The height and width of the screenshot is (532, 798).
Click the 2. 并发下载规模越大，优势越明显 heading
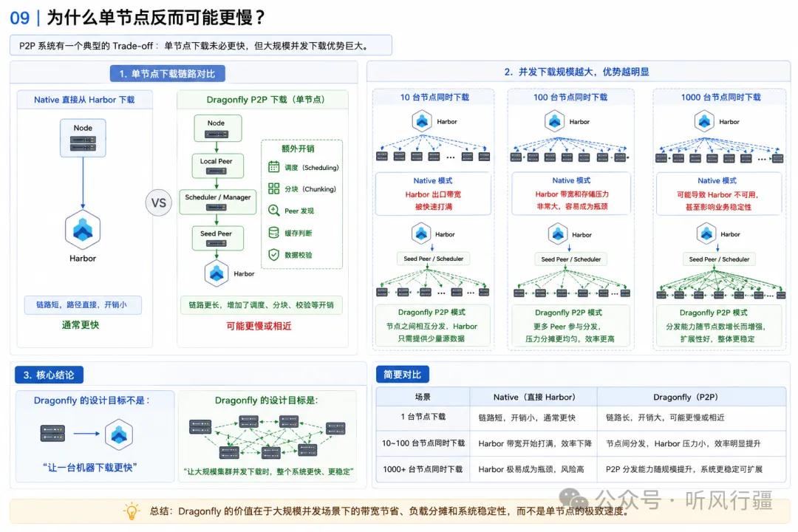pyautogui.click(x=576, y=72)
